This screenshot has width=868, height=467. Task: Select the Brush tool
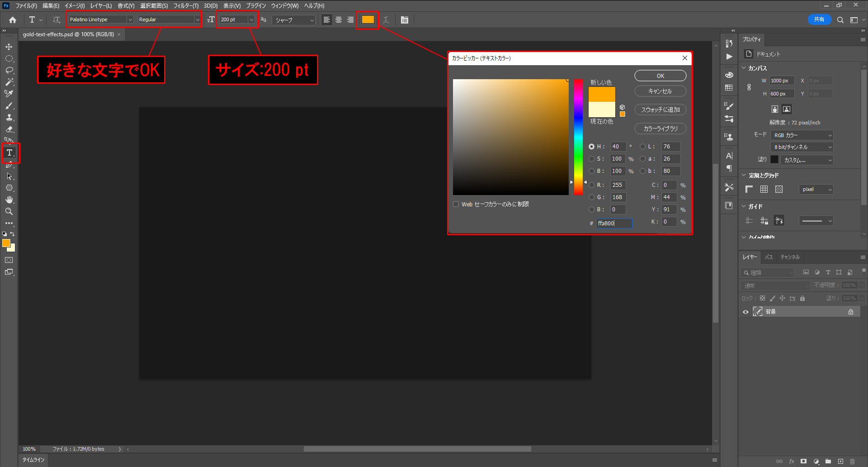pyautogui.click(x=9, y=106)
